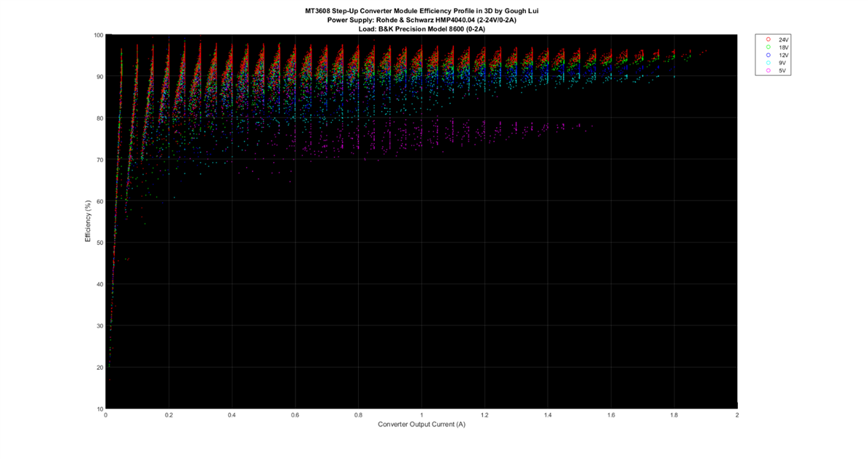Click the y-axis tick label 30
This screenshot has width=868, height=459.
point(100,325)
